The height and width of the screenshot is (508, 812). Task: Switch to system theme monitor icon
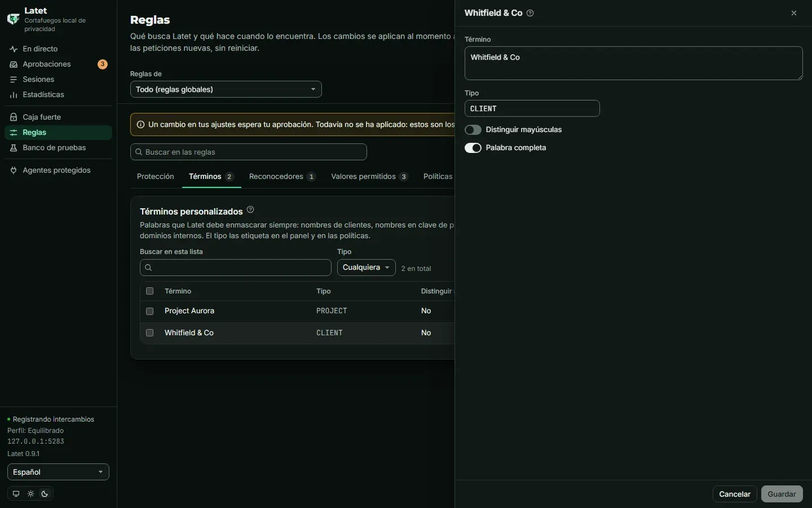point(16,494)
